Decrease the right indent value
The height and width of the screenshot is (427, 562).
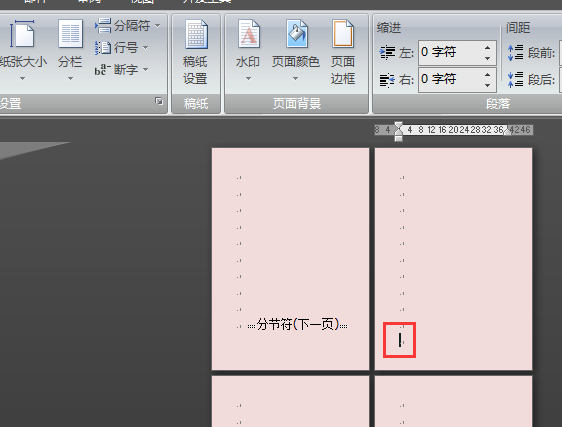coord(487,85)
